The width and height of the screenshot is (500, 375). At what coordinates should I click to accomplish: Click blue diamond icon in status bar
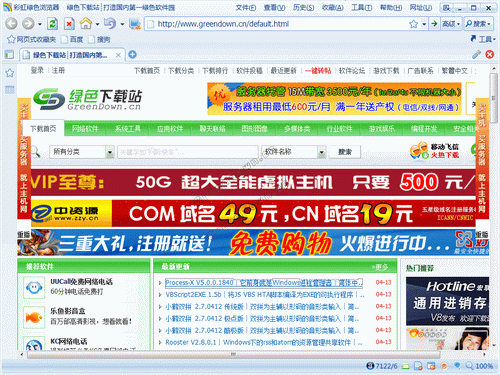[457, 366]
